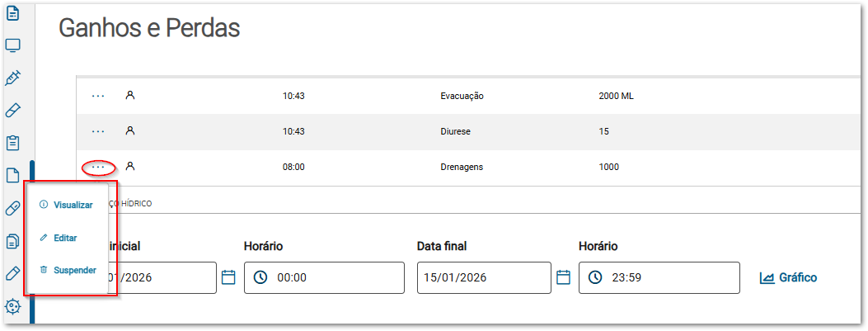Open the document icon in the sidebar
The height and width of the screenshot is (331, 868).
pyautogui.click(x=13, y=14)
